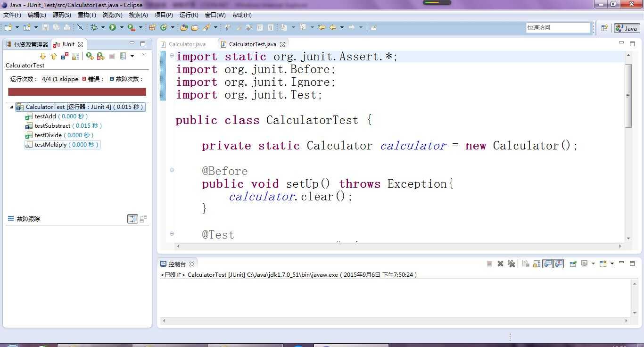Image resolution: width=644 pixels, height=347 pixels.
Task: Toggle Scroll Lock in the console toolbar
Action: point(537,264)
